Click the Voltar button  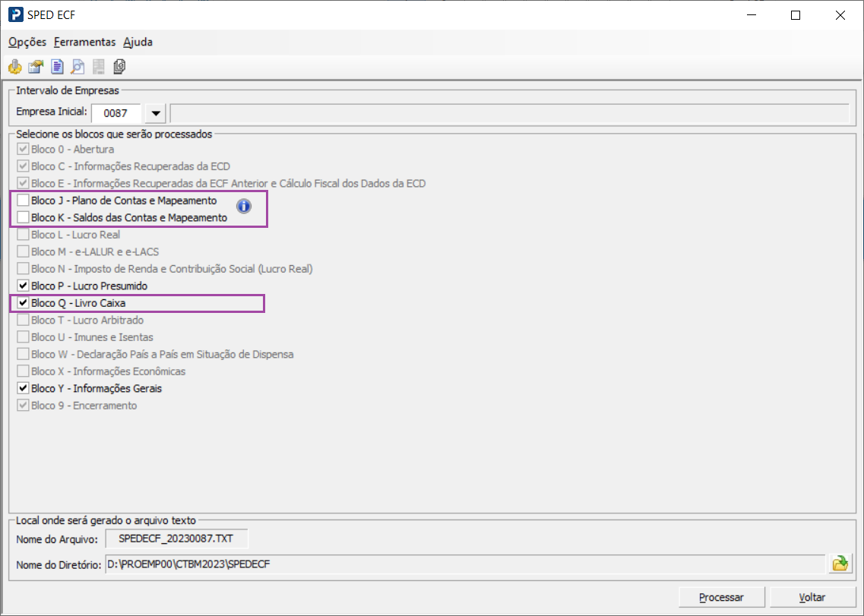pyautogui.click(x=812, y=597)
